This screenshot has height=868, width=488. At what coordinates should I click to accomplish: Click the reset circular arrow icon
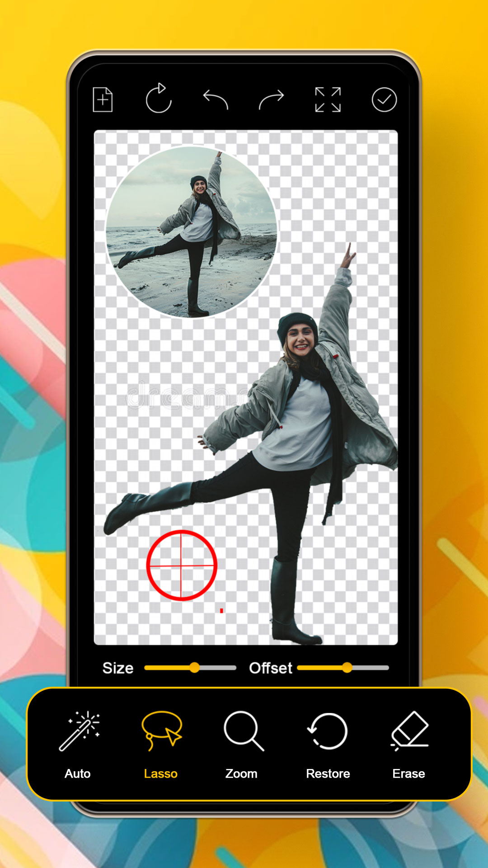159,98
